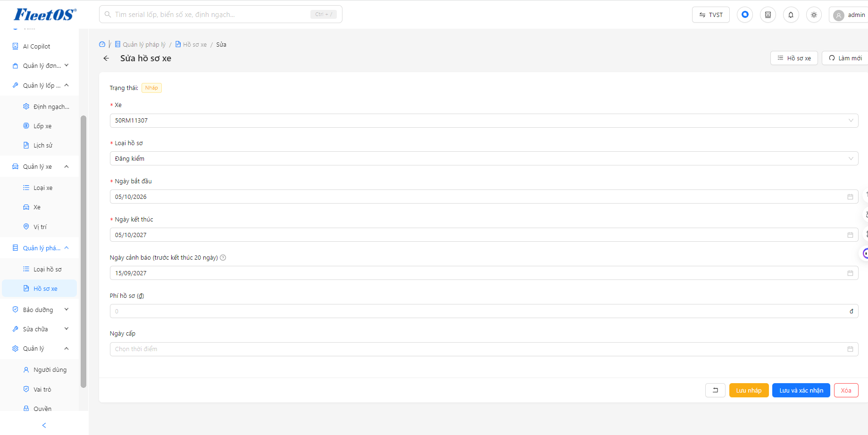Click the blue circle icon in header

coord(745,15)
